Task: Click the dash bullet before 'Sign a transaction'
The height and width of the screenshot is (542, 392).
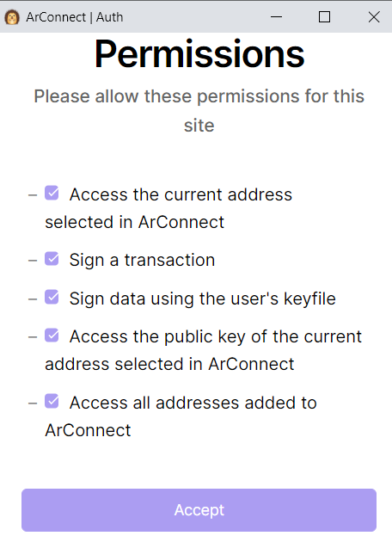Action: pos(33,261)
